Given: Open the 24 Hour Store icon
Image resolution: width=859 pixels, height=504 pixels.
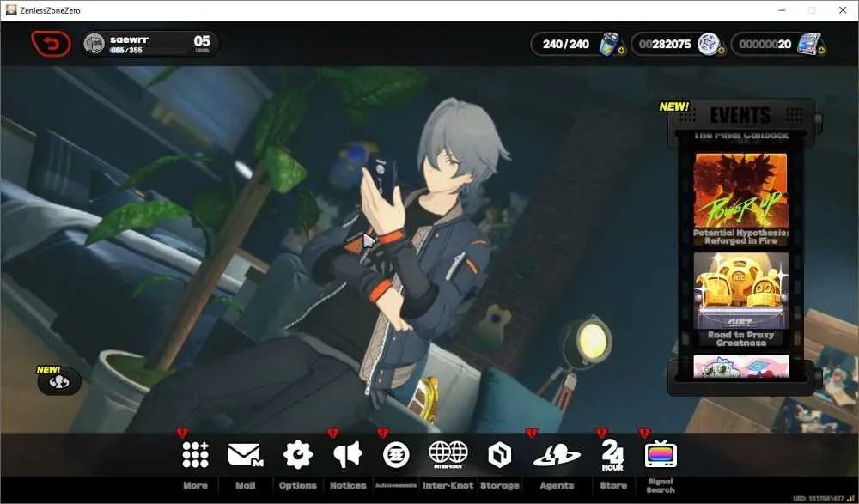Looking at the screenshot, I should pyautogui.click(x=612, y=455).
